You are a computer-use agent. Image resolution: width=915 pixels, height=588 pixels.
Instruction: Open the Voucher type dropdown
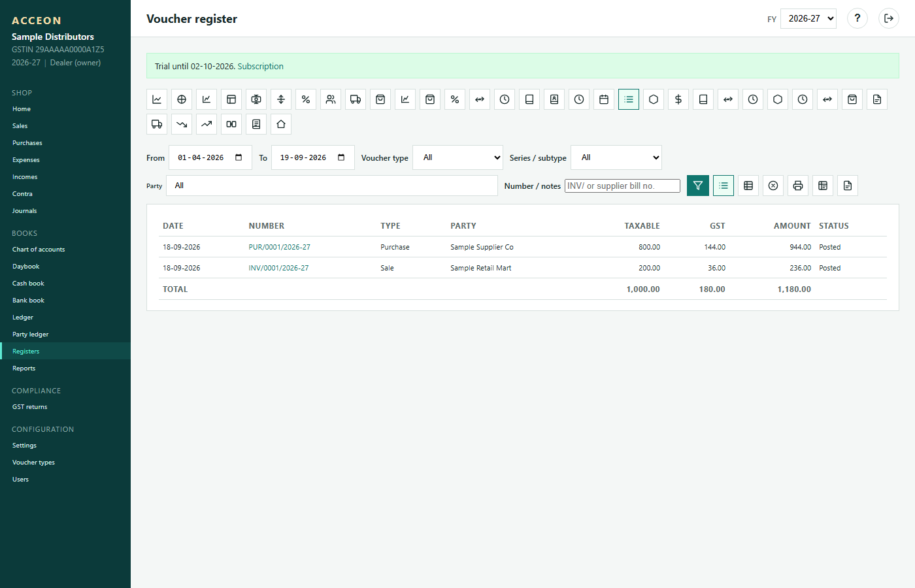click(458, 157)
